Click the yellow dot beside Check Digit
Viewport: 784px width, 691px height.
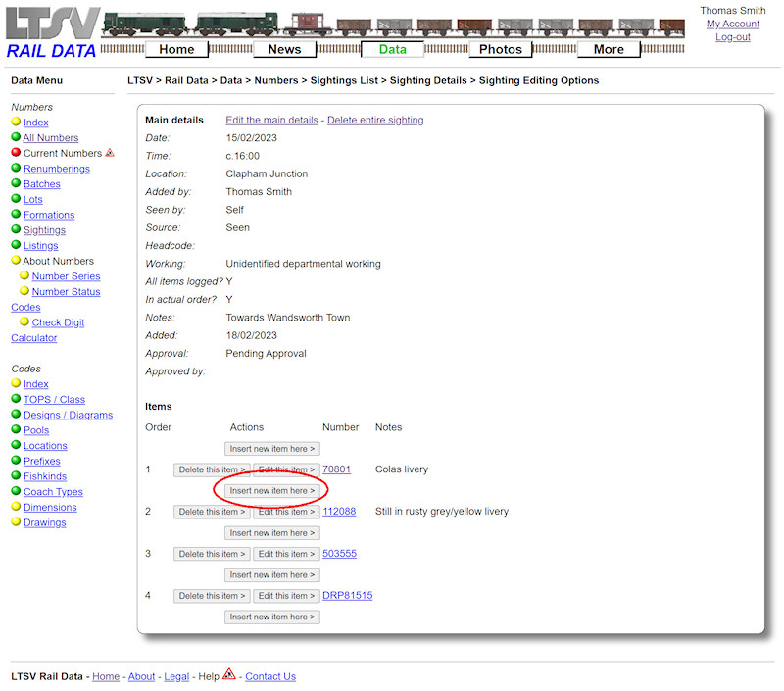pyautogui.click(x=26, y=321)
